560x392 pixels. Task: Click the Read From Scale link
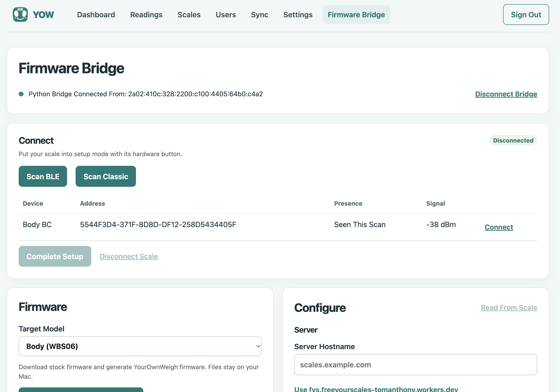(509, 307)
